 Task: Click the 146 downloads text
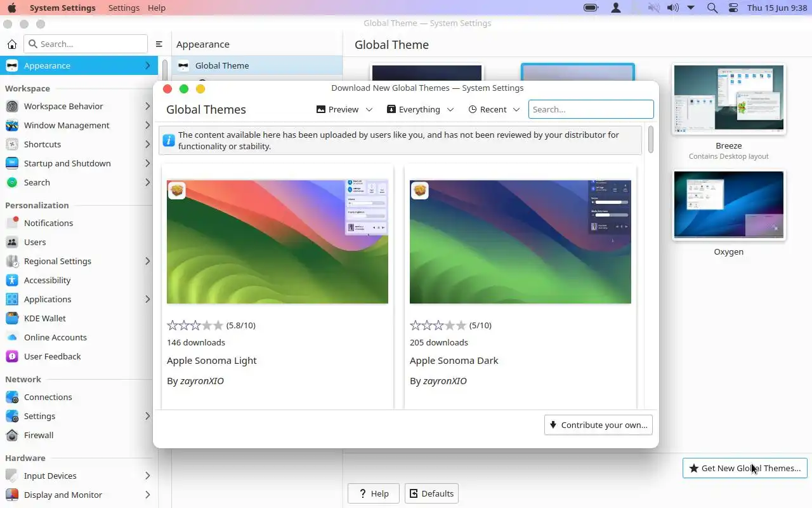[x=196, y=342]
